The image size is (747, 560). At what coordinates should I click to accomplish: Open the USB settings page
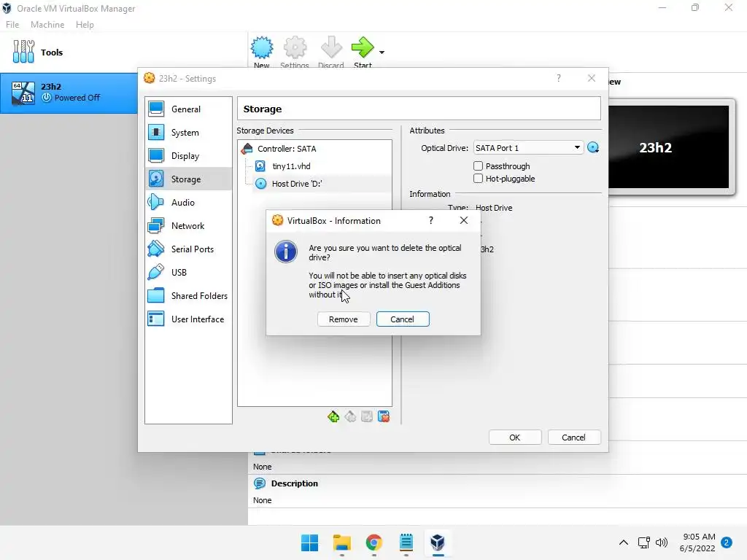tap(188, 273)
